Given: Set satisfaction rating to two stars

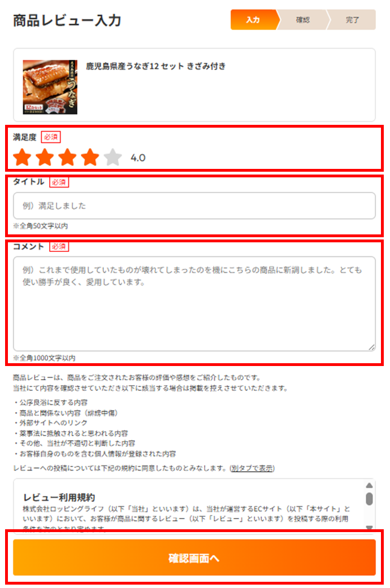Looking at the screenshot, I should pos(45,157).
